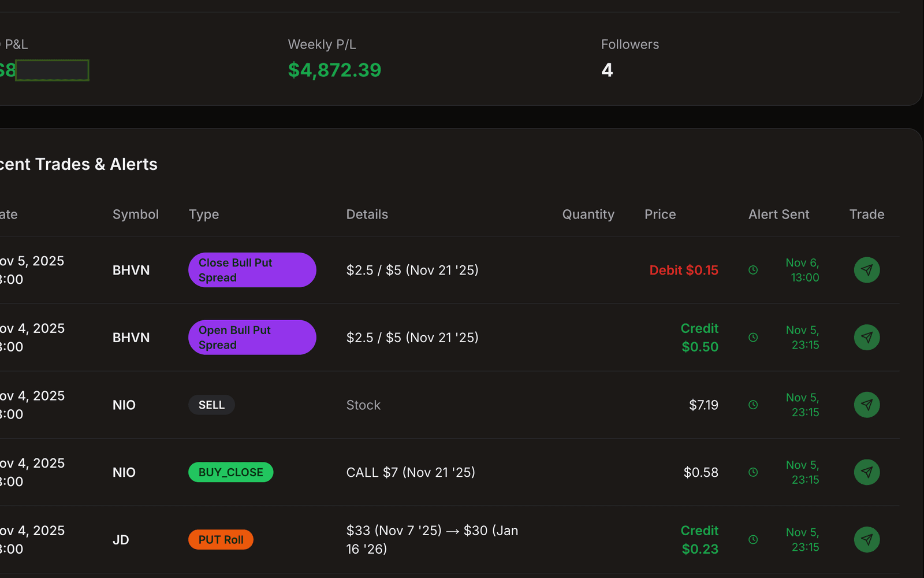Click the Details column header
This screenshot has height=578, width=924.
click(x=367, y=214)
